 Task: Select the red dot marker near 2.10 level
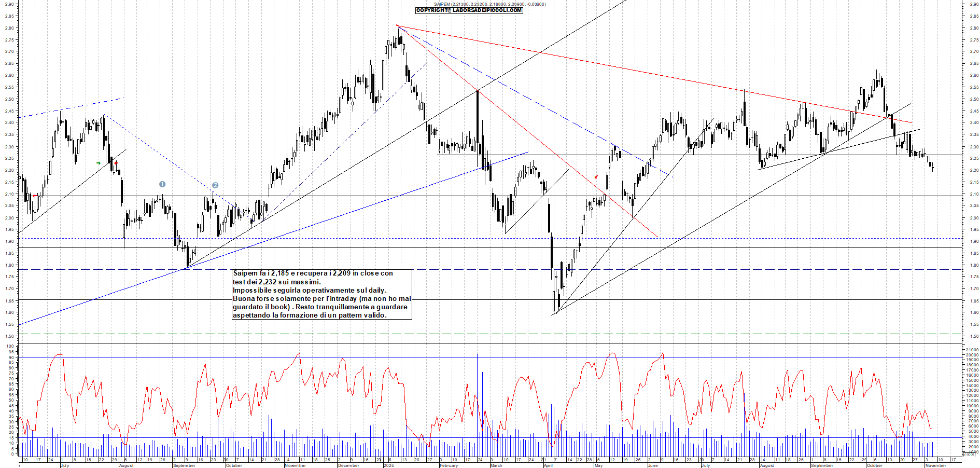coord(35,196)
